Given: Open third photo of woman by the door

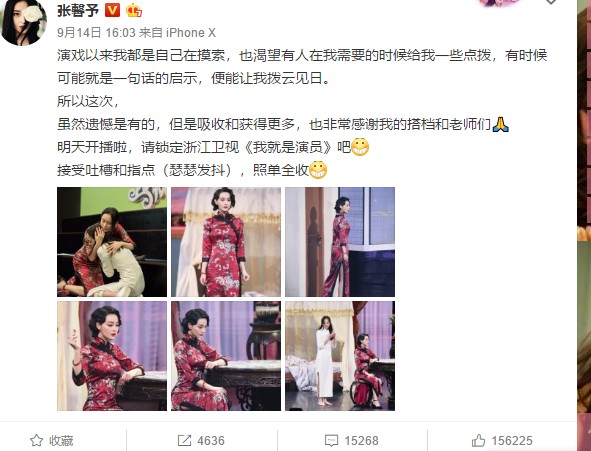Looking at the screenshot, I should (340, 242).
